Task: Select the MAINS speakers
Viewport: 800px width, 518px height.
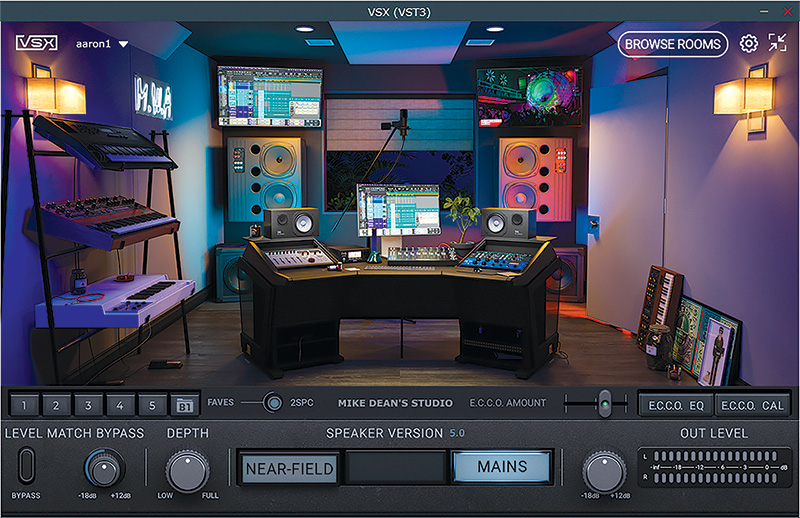Action: (502, 466)
